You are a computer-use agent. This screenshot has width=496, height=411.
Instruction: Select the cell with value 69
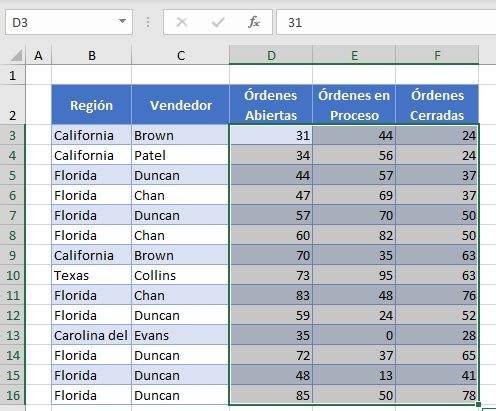click(x=354, y=195)
